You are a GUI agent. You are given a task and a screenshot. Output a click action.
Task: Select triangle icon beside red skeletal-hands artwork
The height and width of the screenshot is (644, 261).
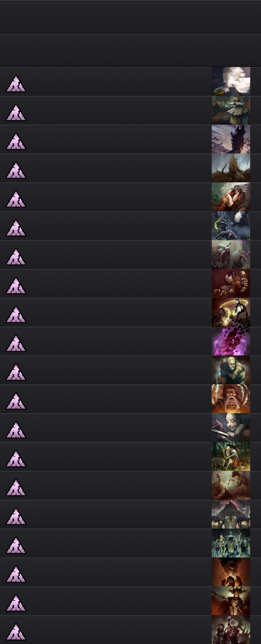coord(16,285)
